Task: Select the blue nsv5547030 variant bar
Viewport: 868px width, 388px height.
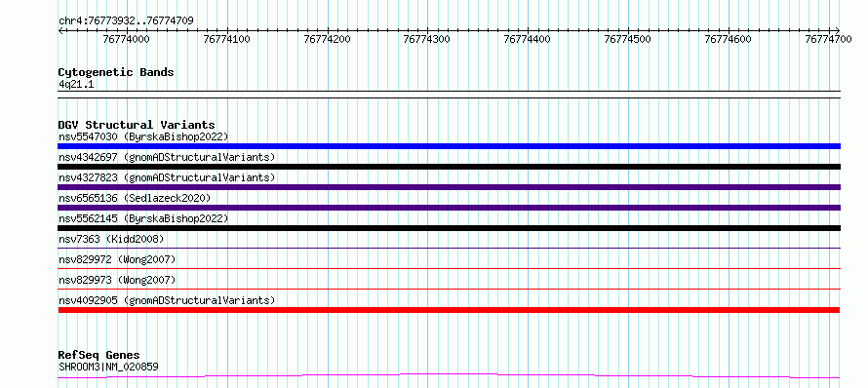Action: click(x=449, y=146)
